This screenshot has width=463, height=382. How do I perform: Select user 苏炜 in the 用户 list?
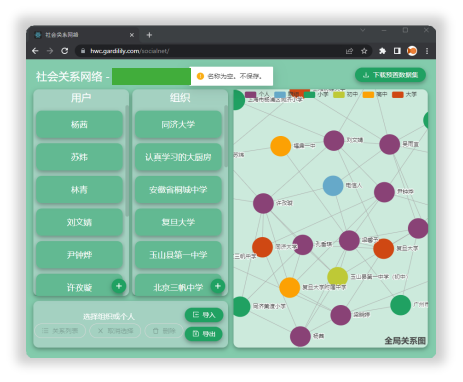(79, 157)
